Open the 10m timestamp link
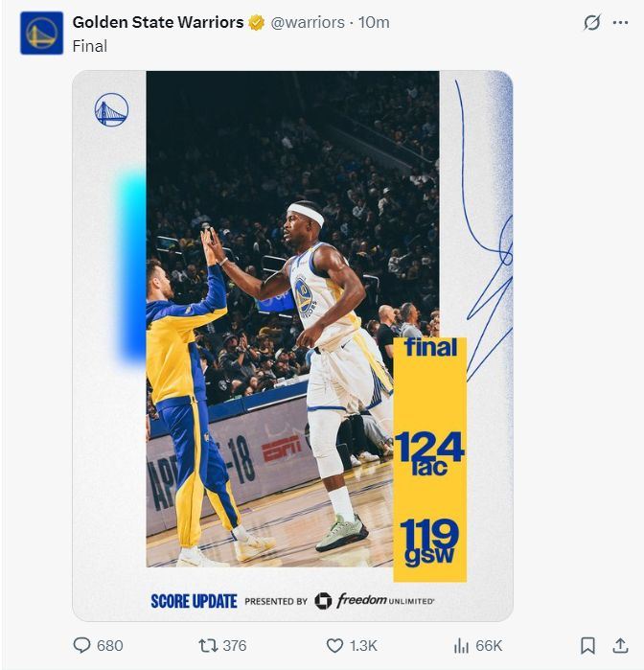Image resolution: width=644 pixels, height=670 pixels. coord(374,22)
